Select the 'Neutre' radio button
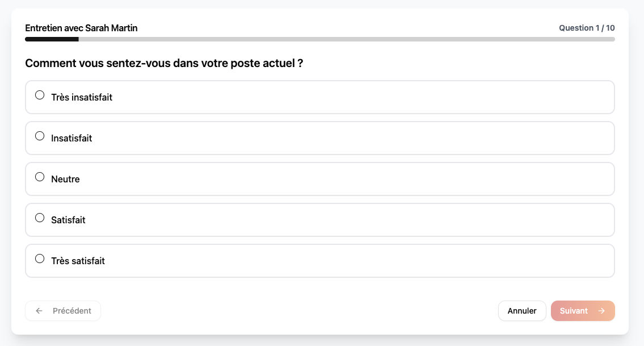Screen dimensions: 644x346 click(40, 177)
